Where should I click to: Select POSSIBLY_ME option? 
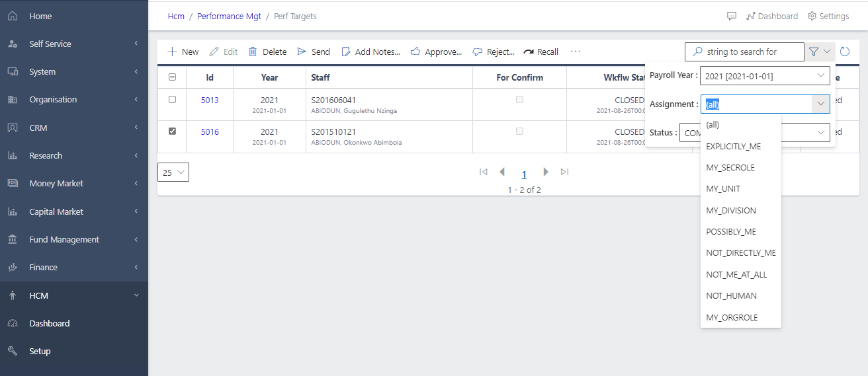pyautogui.click(x=741, y=232)
